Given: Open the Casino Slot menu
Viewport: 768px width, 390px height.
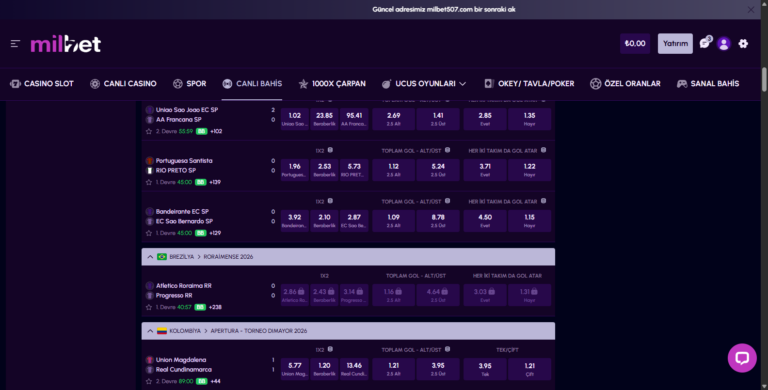Looking at the screenshot, I should tap(42, 84).
